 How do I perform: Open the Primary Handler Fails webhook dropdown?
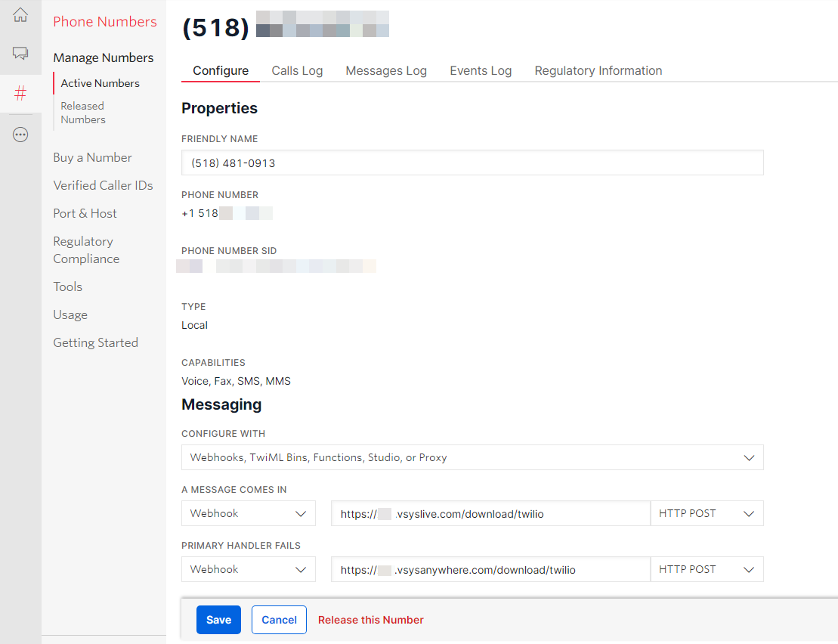pyautogui.click(x=248, y=569)
